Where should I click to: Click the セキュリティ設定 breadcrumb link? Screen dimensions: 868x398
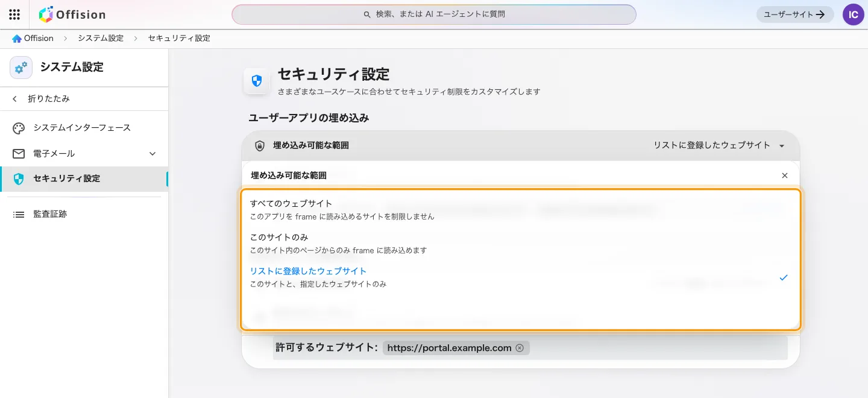coord(179,39)
